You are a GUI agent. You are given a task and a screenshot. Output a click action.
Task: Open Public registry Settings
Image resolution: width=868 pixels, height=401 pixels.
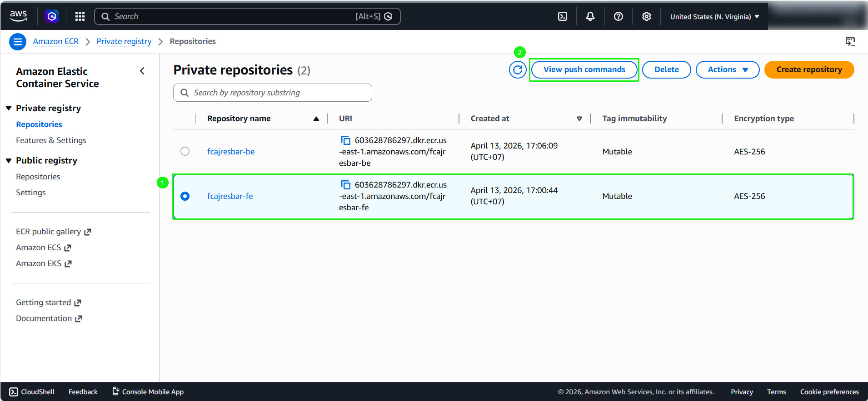click(31, 193)
